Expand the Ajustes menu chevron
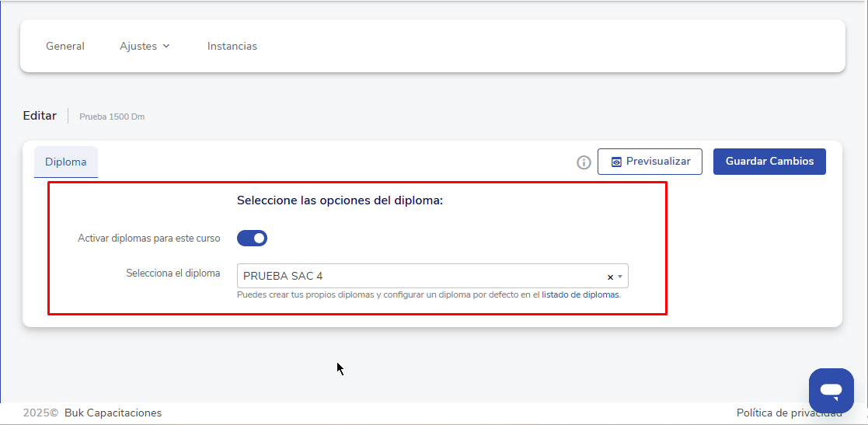Image resolution: width=868 pixels, height=425 pixels. click(166, 47)
